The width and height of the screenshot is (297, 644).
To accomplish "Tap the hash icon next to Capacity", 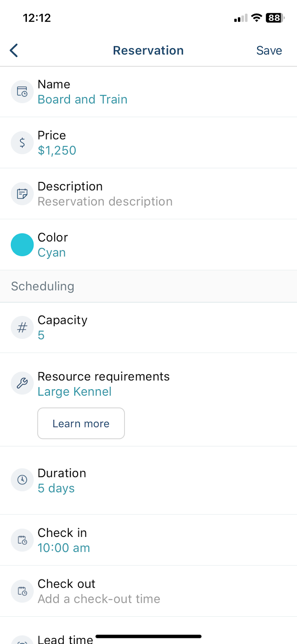I will pyautogui.click(x=22, y=327).
